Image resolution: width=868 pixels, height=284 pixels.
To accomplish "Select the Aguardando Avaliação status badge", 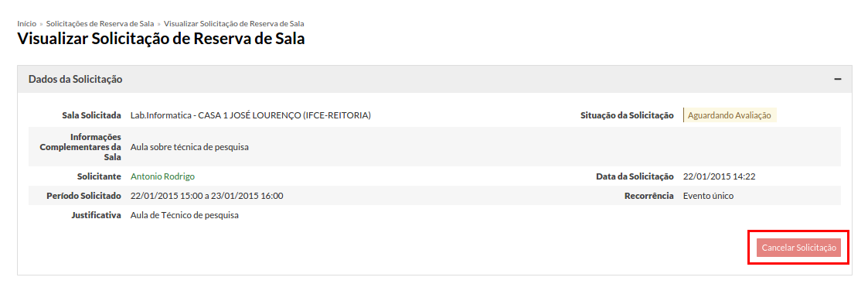I will pos(730,115).
